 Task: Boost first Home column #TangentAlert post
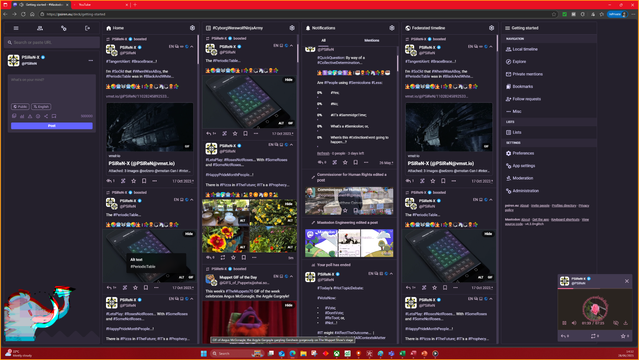pyautogui.click(x=123, y=181)
